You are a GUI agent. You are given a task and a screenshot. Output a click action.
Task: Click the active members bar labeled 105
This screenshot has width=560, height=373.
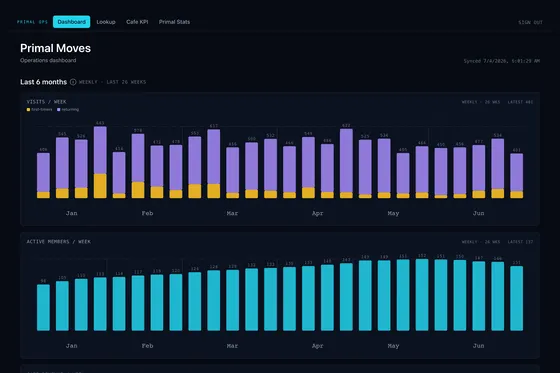(x=62, y=306)
